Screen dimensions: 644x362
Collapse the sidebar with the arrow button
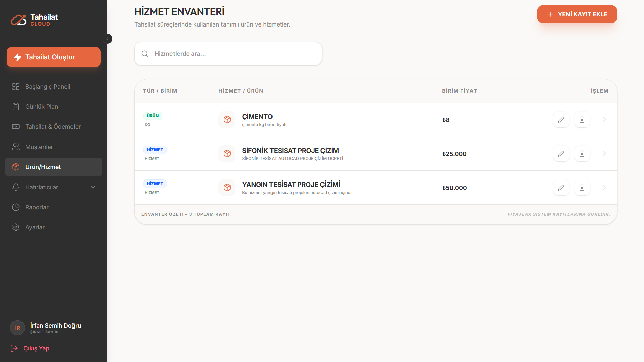click(x=108, y=39)
